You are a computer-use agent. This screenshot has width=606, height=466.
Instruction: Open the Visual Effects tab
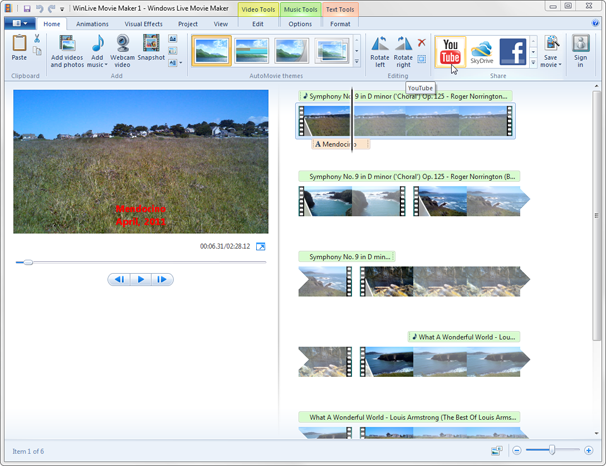(x=143, y=24)
